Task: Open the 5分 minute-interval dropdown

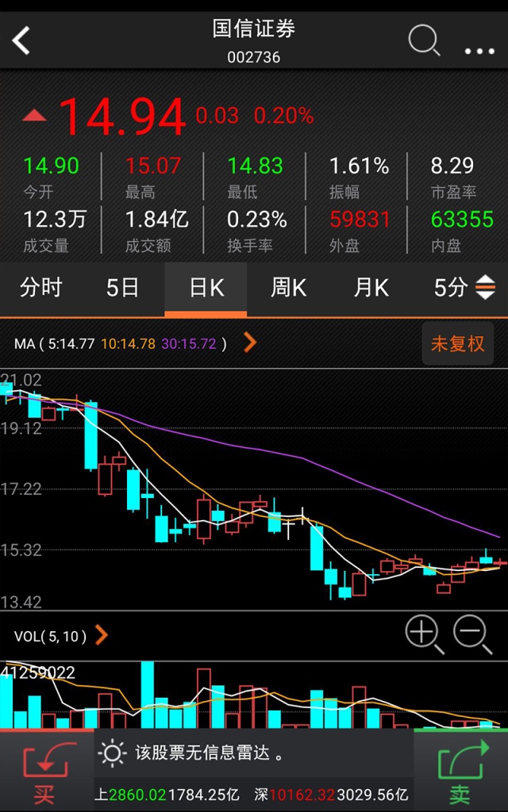Action: pyautogui.click(x=464, y=288)
